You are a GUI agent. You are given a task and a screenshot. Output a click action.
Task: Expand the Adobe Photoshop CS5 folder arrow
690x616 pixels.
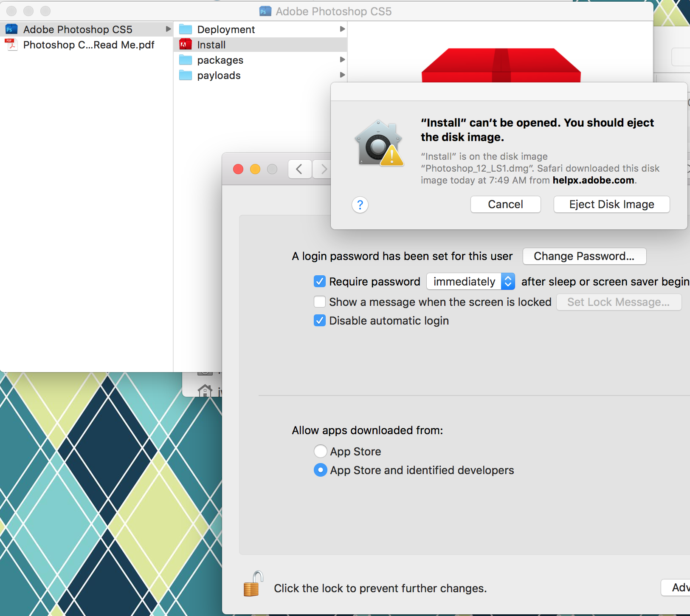[168, 29]
